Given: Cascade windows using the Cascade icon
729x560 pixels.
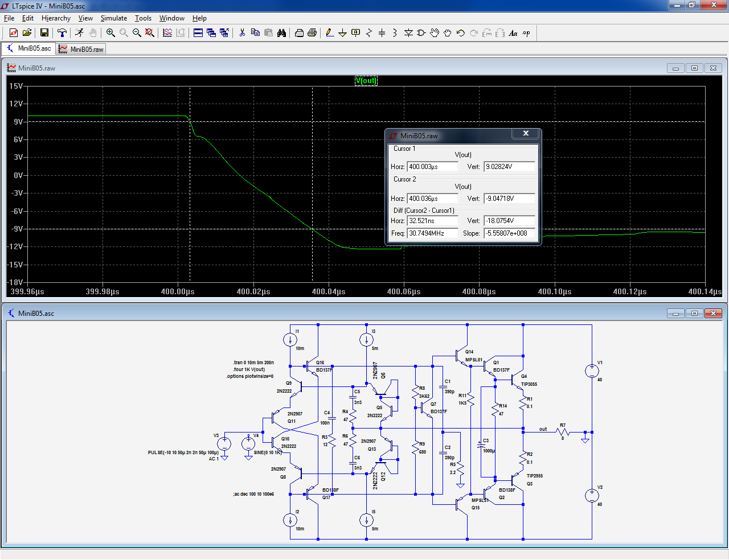Looking at the screenshot, I should point(211,33).
